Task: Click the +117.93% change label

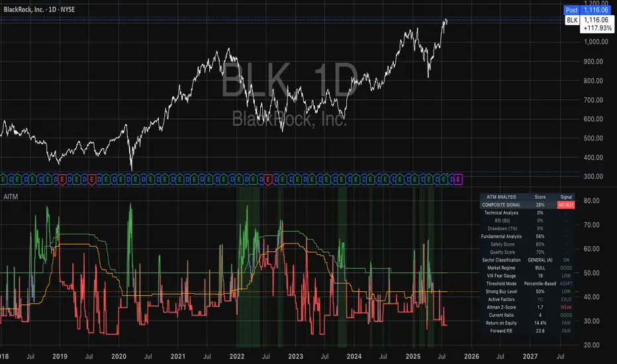Action: (x=597, y=28)
